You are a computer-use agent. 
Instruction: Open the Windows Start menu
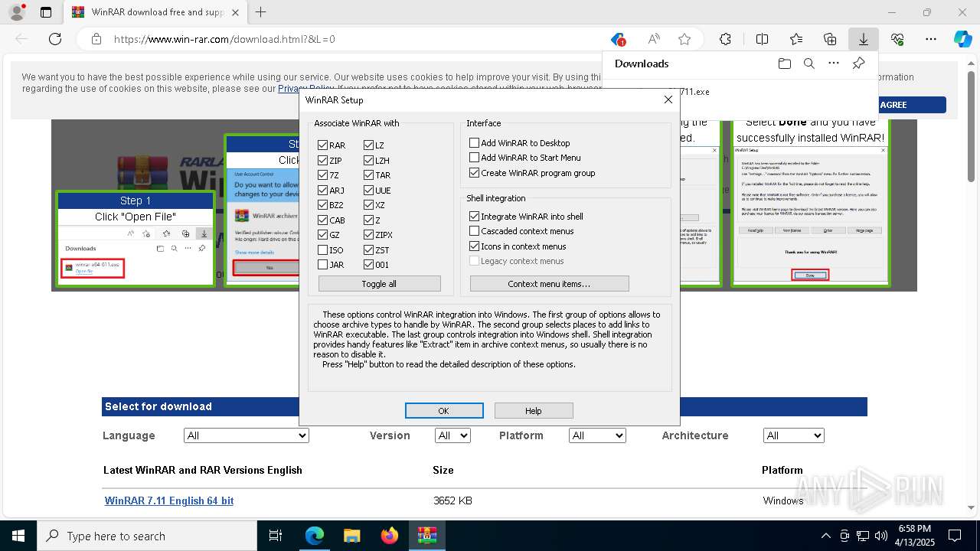18,536
